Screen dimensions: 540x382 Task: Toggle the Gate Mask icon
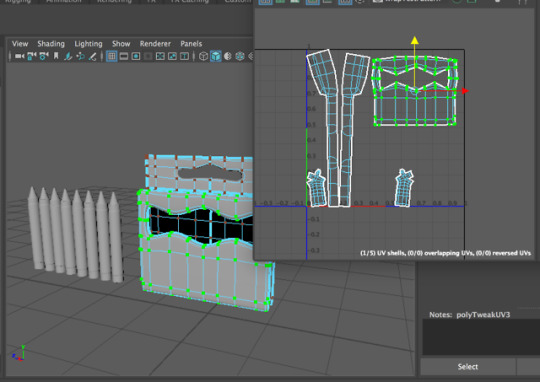tap(148, 56)
